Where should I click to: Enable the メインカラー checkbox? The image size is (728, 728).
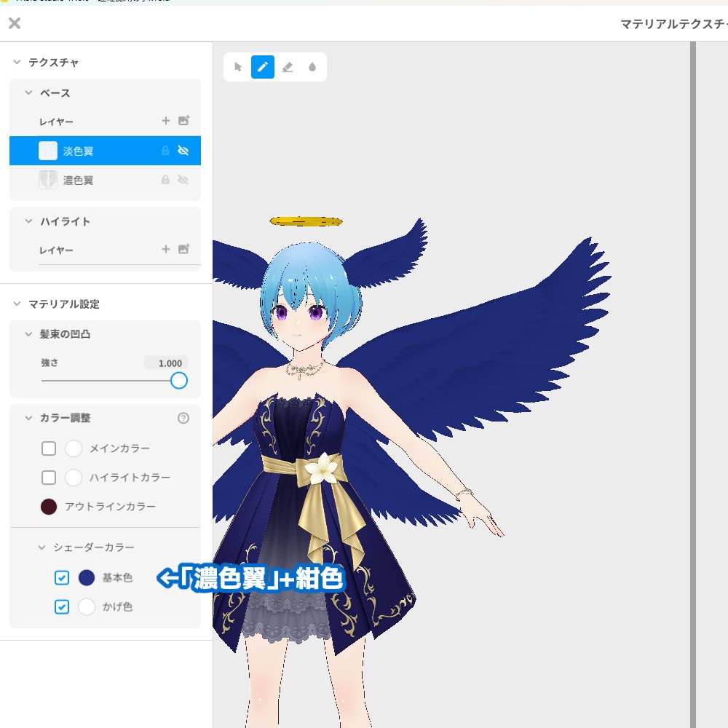point(49,448)
